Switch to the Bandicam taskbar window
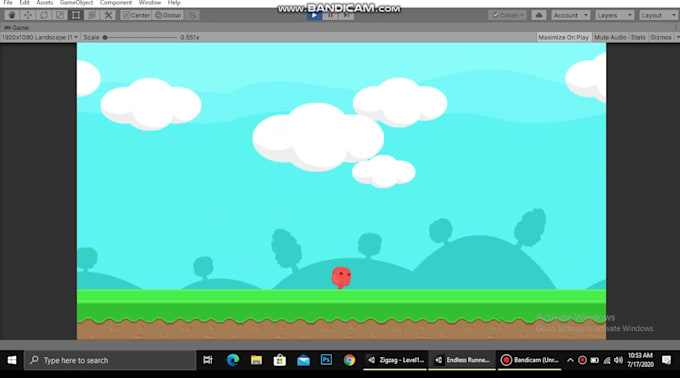Image resolution: width=680 pixels, height=378 pixels. [530, 360]
